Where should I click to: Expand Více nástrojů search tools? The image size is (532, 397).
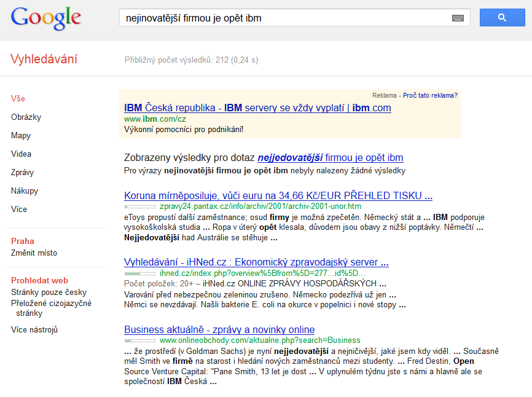click(34, 329)
